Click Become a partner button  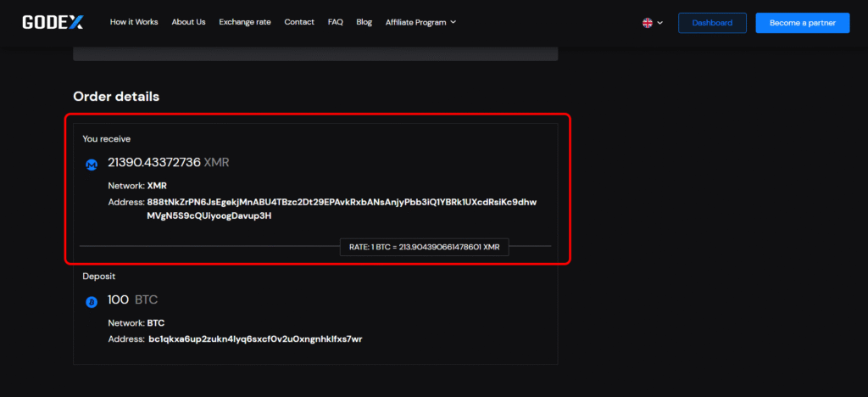tap(802, 23)
